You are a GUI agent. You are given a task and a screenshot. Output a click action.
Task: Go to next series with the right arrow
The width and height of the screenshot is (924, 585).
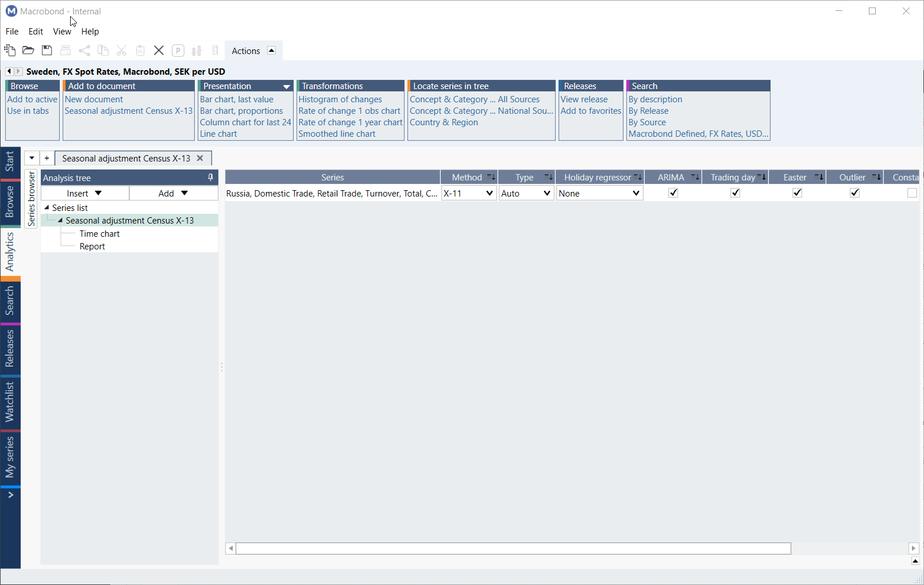[x=18, y=71]
